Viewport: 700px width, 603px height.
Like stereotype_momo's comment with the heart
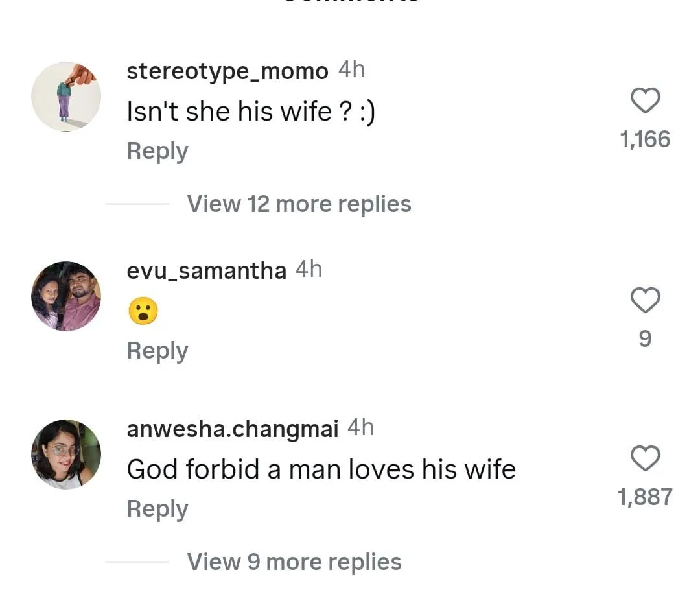645,101
